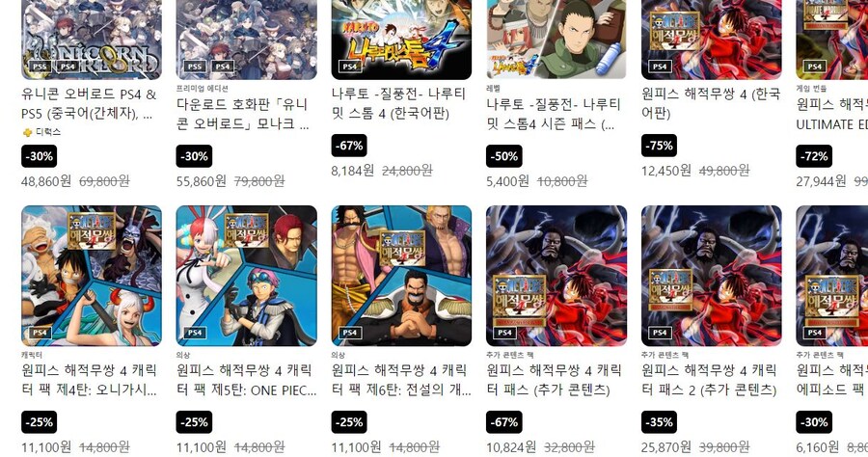Click the 10,824원 price of 캐릭터 패스
Image resolution: width=868 pixels, height=457 pixels.
tap(511, 446)
